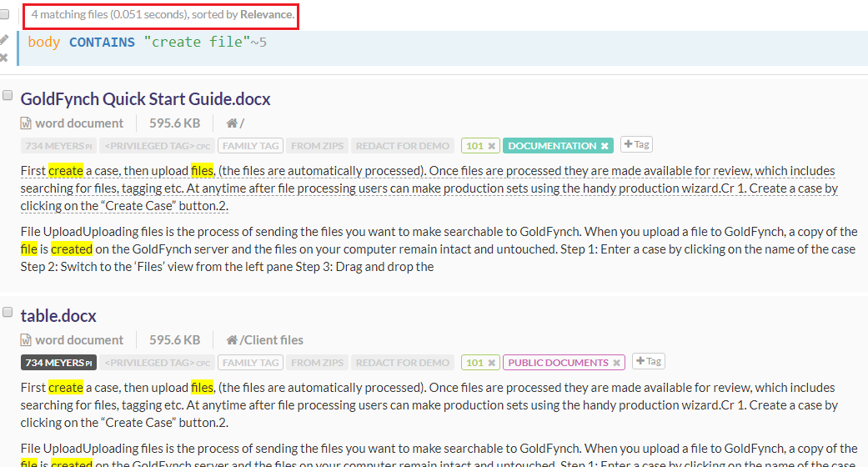The height and width of the screenshot is (467, 868).
Task: Remove the 101 tag from GoldFynch Quick Start Guide
Action: [492, 146]
